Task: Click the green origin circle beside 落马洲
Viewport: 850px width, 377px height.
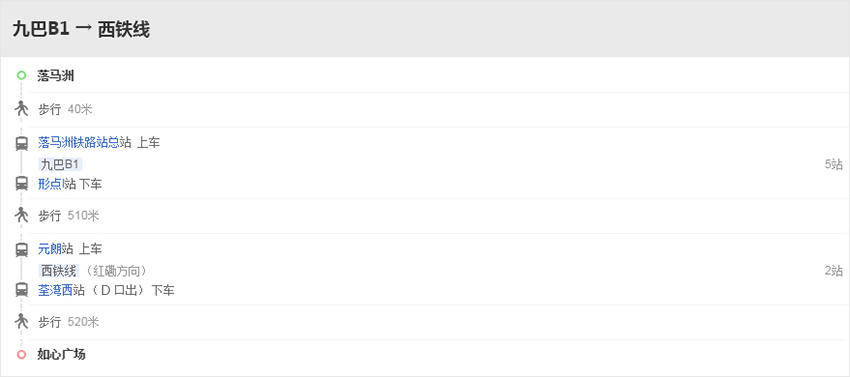Action: (22, 75)
